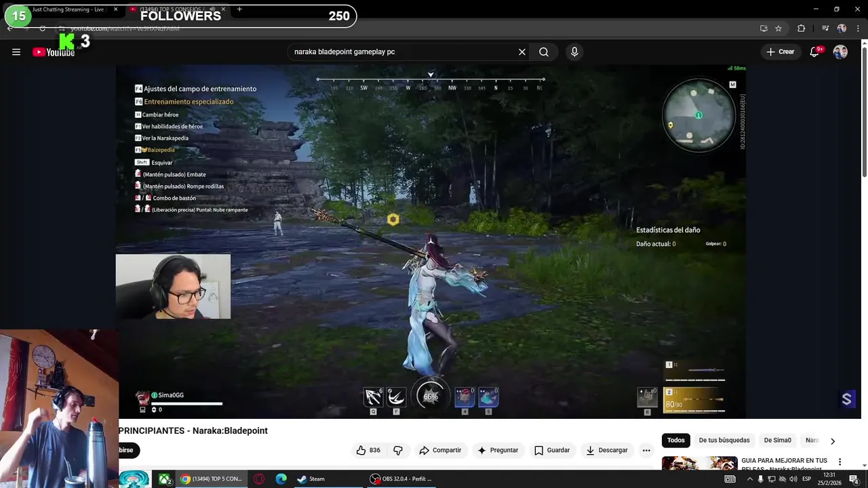Click the Descargar download button

click(x=607, y=450)
